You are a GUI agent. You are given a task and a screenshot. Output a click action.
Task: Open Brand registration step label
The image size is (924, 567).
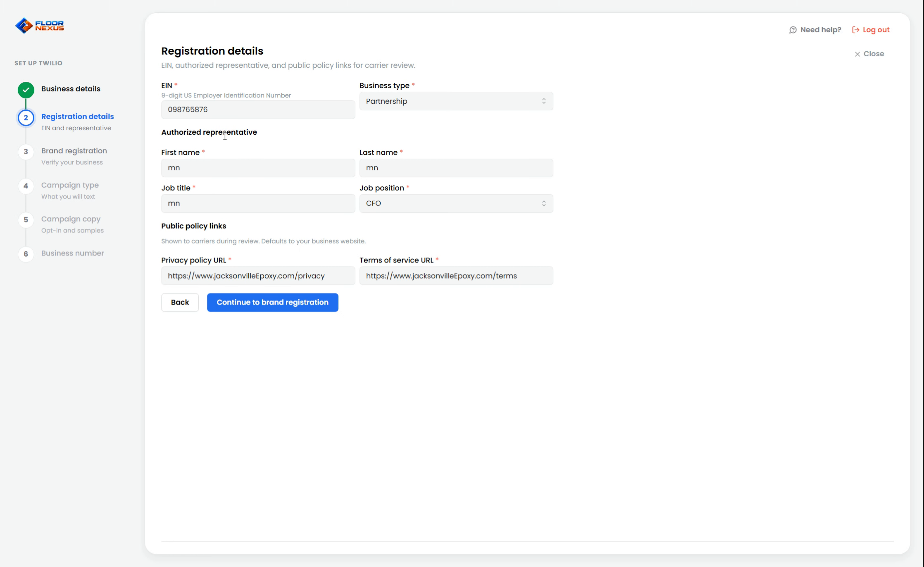[74, 151]
